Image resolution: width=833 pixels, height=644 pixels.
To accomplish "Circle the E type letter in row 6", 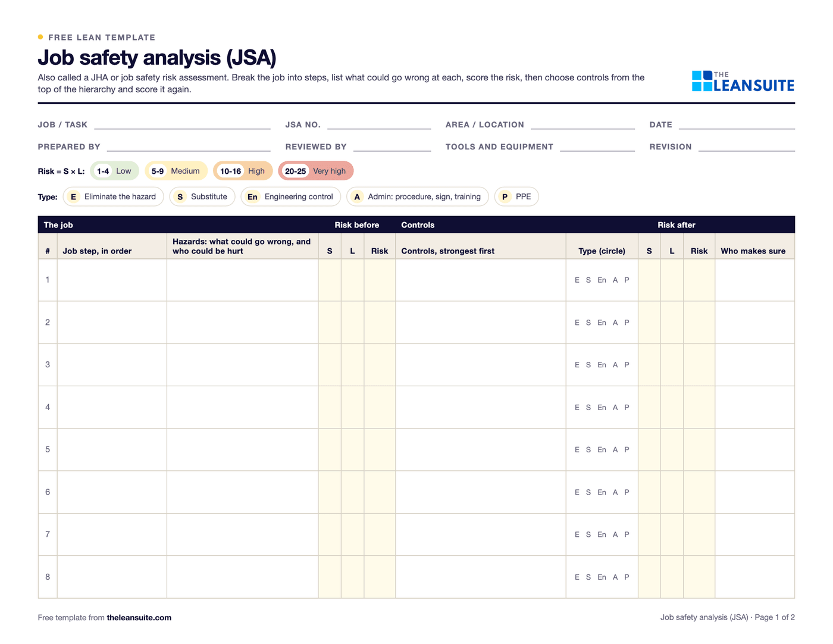I will (x=577, y=492).
